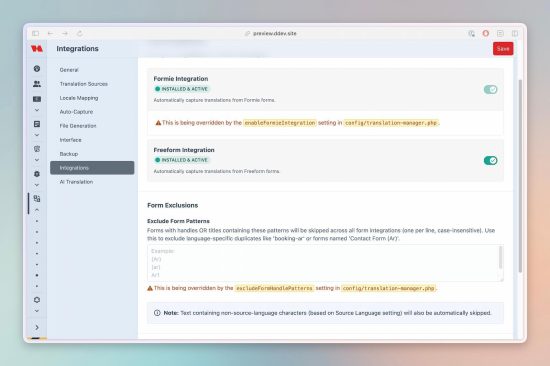Open the card-shaped icon below users icon
550x366 pixels.
[x=37, y=99]
